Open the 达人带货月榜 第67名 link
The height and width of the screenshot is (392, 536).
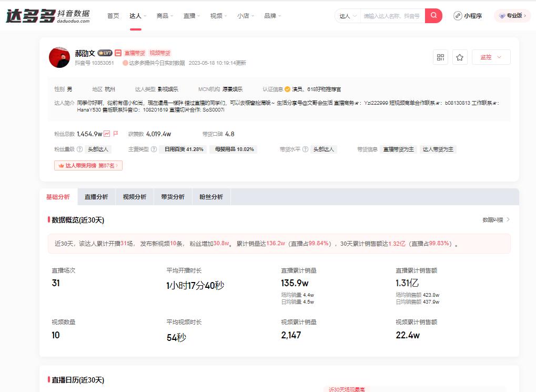coord(88,165)
